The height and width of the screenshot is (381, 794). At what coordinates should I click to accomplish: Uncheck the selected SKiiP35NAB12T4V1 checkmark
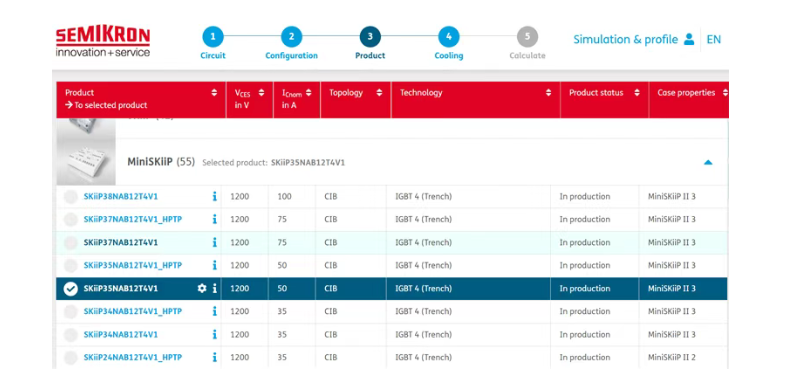coord(71,289)
